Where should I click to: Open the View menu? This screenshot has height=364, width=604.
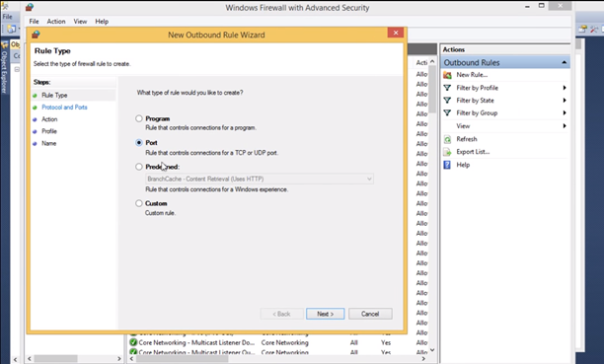tap(80, 21)
